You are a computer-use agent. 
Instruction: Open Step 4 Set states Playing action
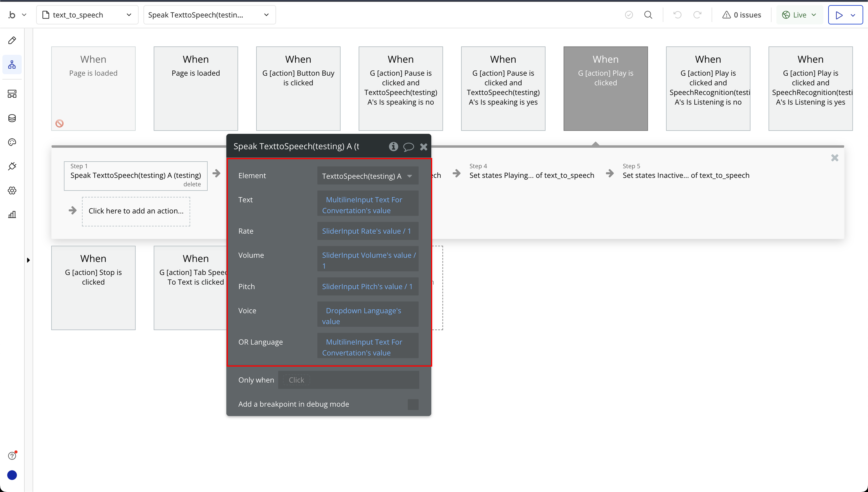(531, 175)
